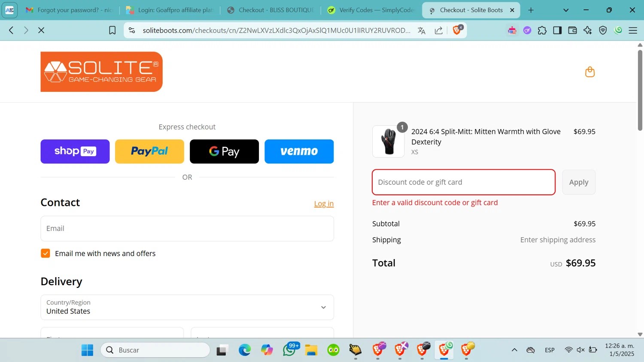Click the calendar extension icon in toolbar
This screenshot has width=644, height=362.
[512, 30]
